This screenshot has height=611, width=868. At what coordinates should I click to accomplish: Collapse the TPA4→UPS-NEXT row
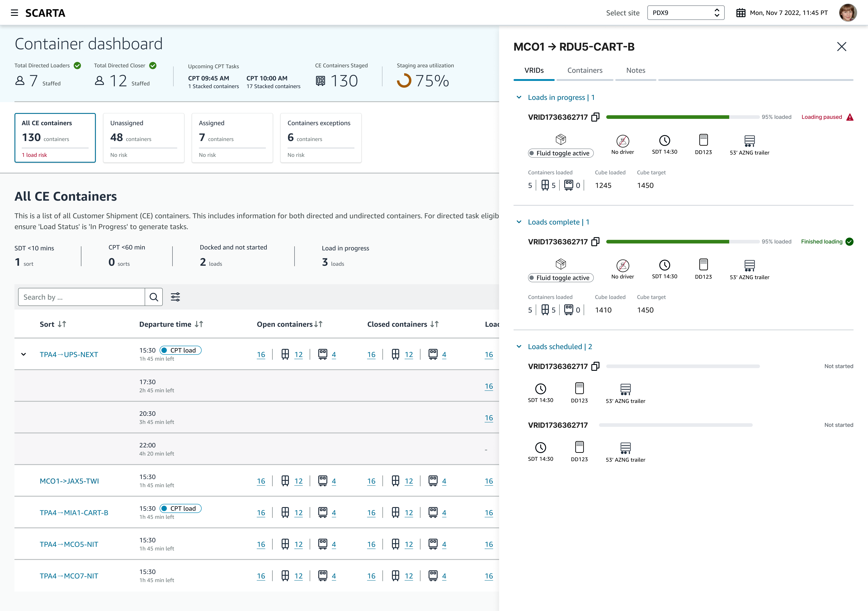point(24,355)
